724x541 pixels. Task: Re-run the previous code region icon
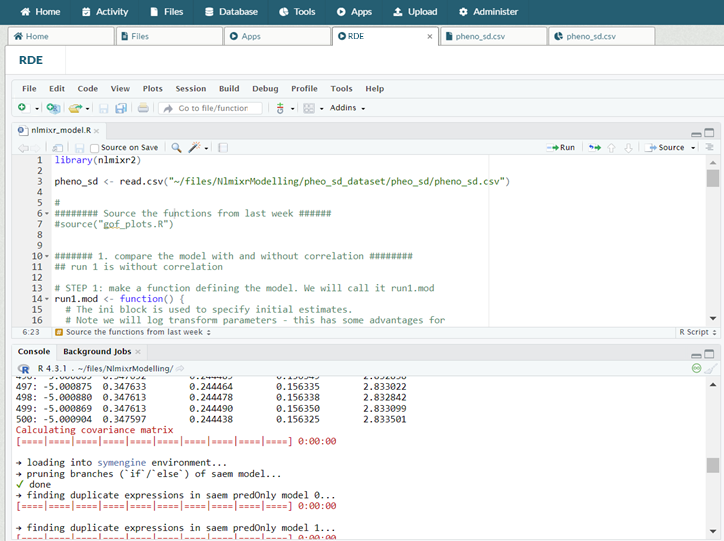pos(594,147)
